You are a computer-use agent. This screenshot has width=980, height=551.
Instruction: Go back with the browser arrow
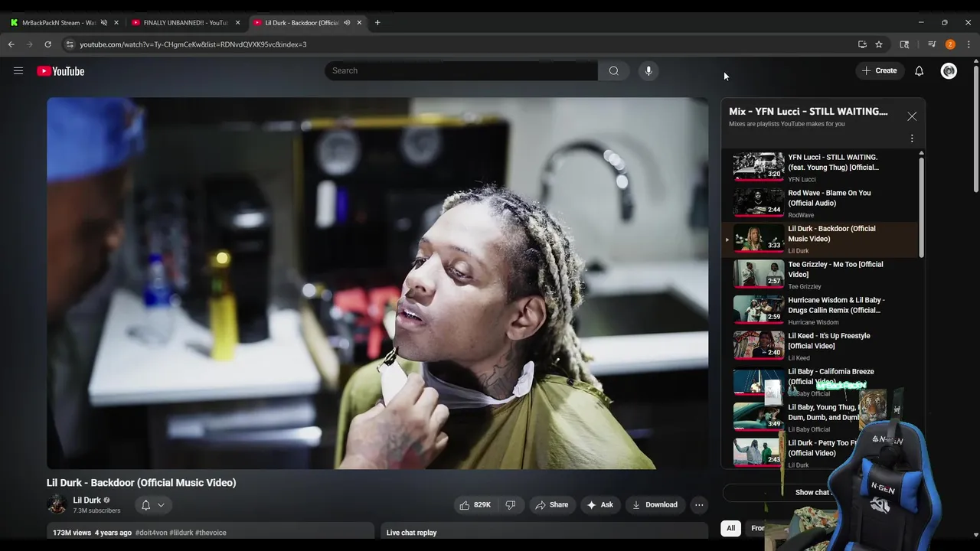pos(11,44)
